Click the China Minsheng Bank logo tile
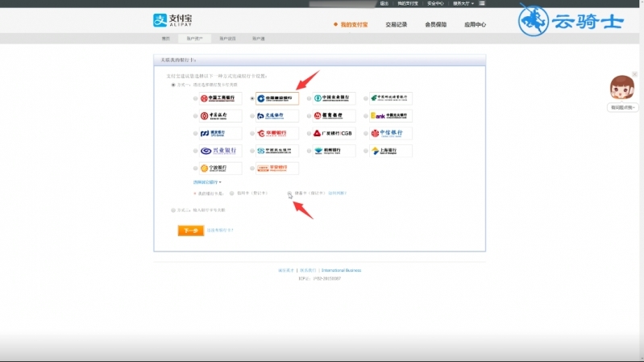This screenshot has height=362, width=644. (x=277, y=151)
